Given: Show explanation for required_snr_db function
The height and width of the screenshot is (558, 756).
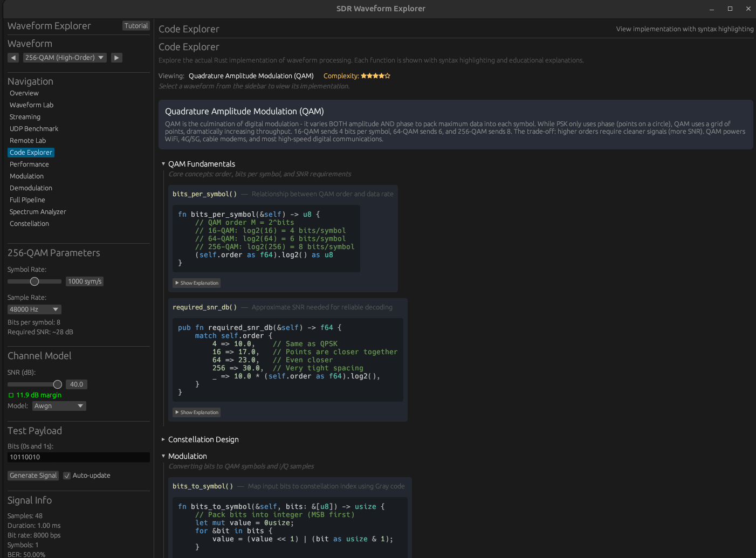Looking at the screenshot, I should [196, 412].
